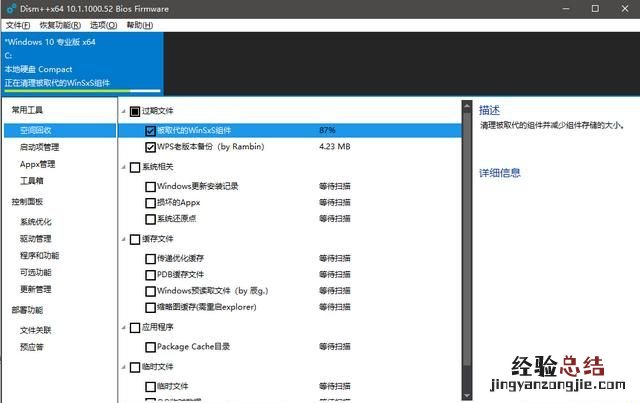640x403 pixels.
Task: Check the 临时文件 group checkbox
Action: [135, 367]
